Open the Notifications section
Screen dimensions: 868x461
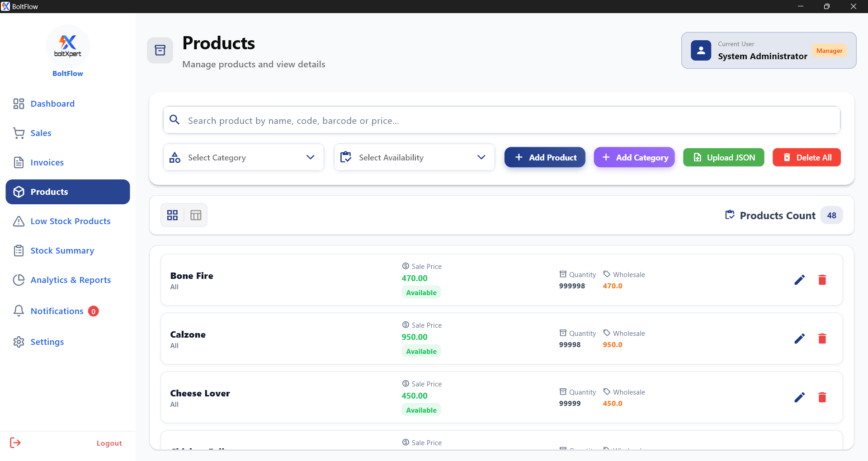pos(57,311)
